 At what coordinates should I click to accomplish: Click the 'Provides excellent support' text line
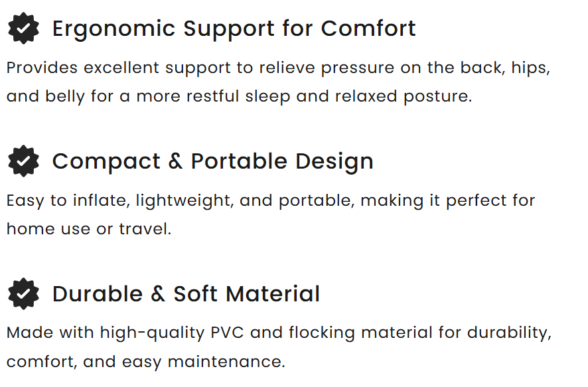(278, 68)
